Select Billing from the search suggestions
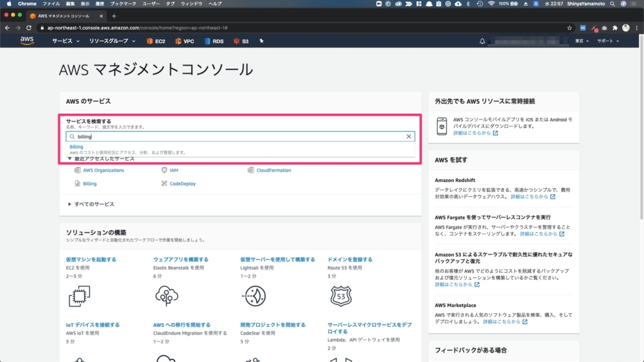This screenshot has height=362, width=644. [x=76, y=147]
